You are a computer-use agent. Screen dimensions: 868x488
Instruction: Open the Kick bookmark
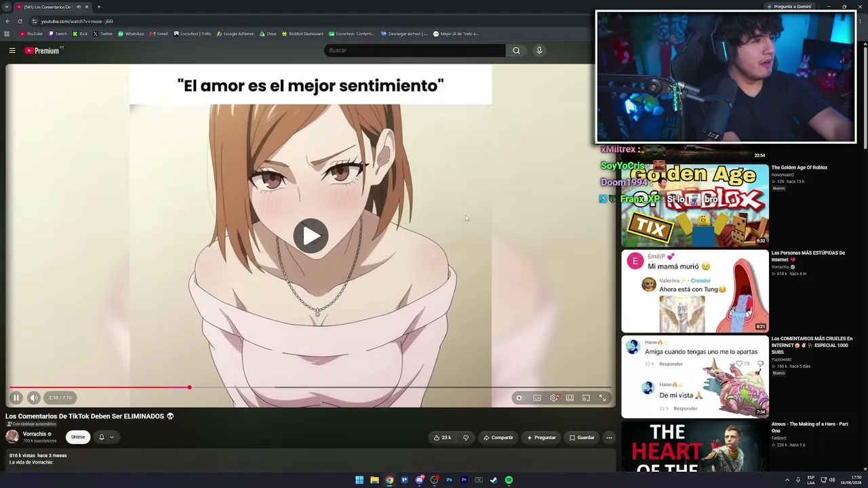pos(81,34)
